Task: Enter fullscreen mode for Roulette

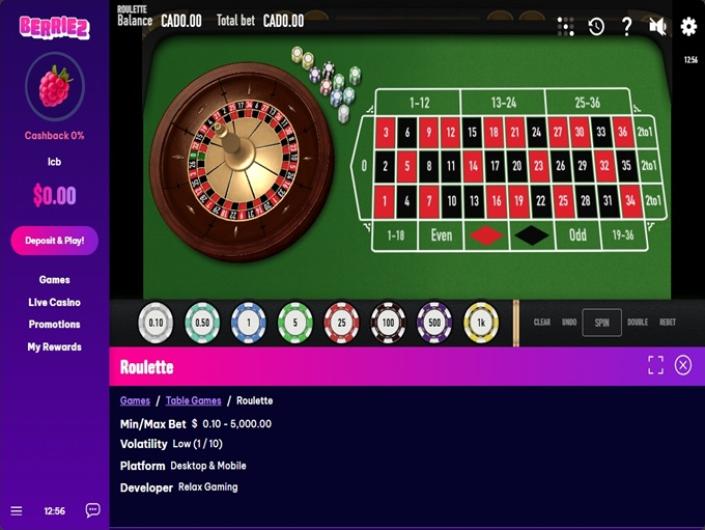Action: 656,365
